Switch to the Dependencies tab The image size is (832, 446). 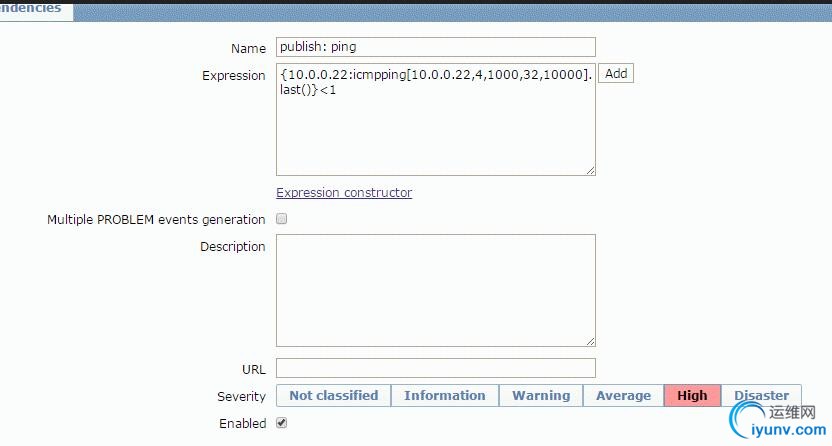tap(32, 8)
